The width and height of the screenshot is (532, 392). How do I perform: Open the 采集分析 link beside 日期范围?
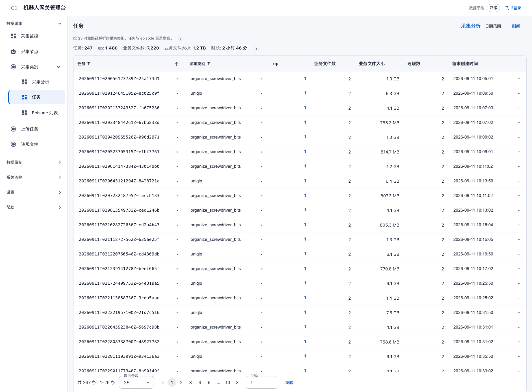coord(471,26)
